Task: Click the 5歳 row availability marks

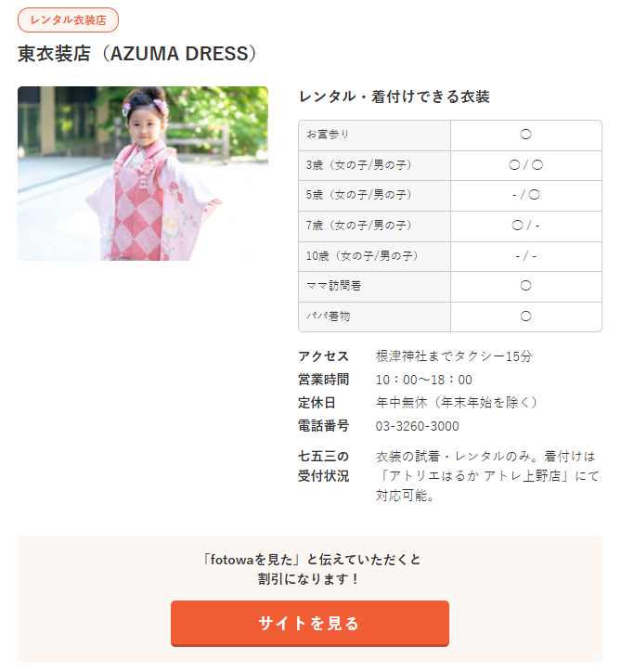Action: [x=525, y=195]
